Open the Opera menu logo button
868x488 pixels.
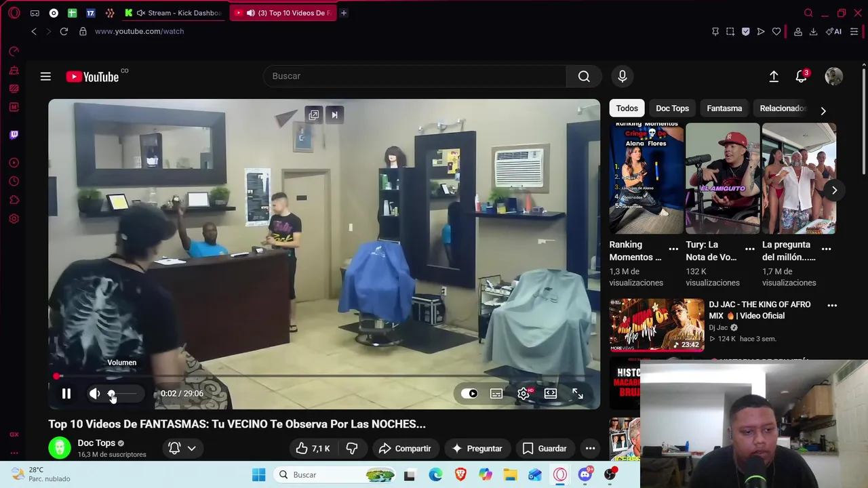coord(14,13)
